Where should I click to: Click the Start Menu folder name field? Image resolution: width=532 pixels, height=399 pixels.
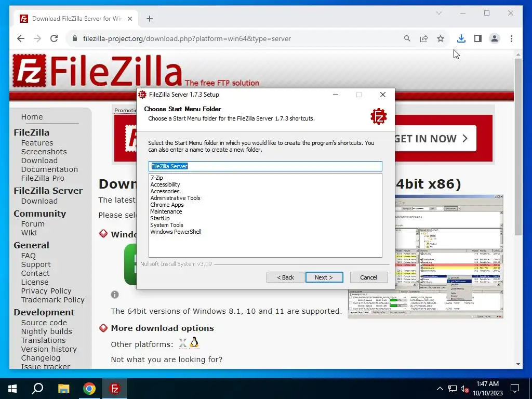tap(265, 166)
